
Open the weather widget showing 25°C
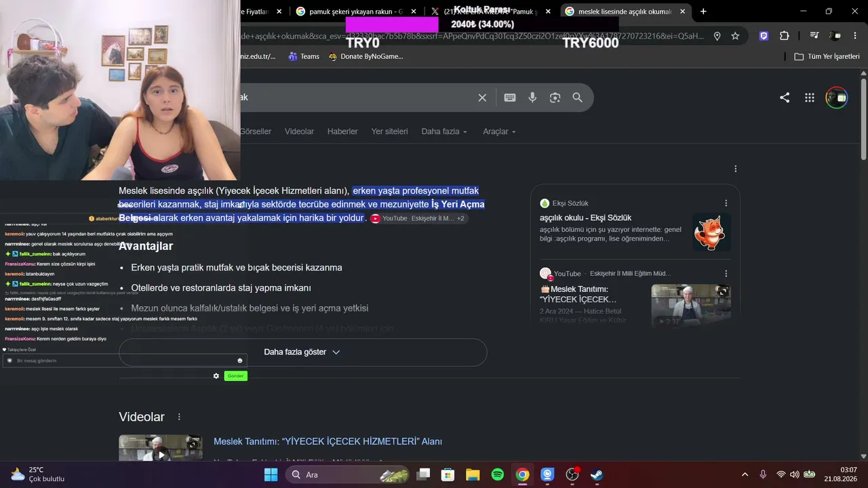pos(38,474)
